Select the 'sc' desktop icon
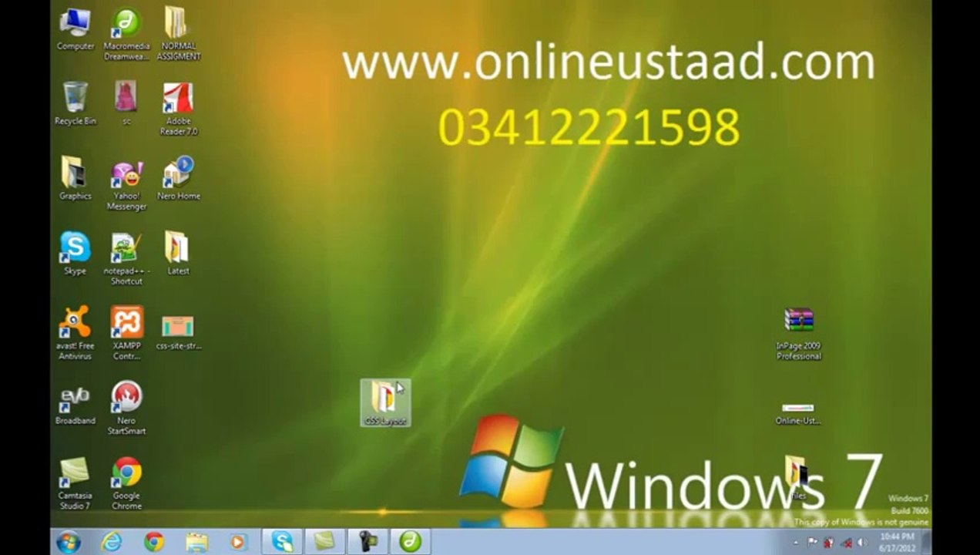 tap(126, 103)
